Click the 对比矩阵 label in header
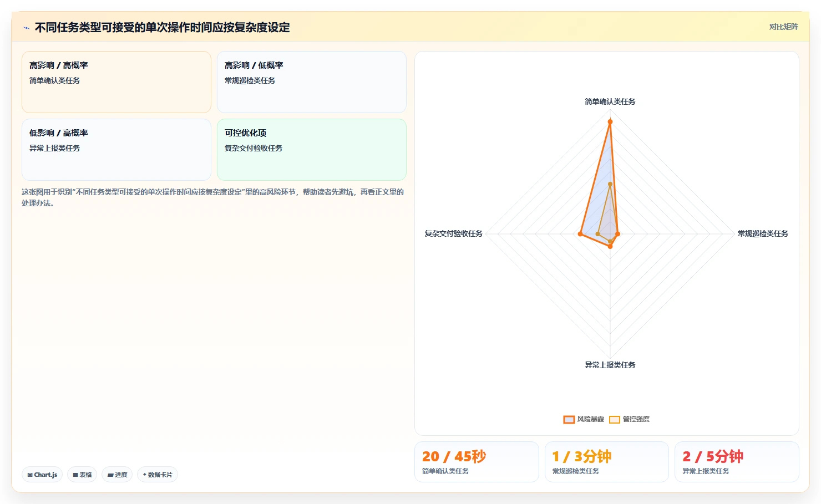Screen dimensions: 821x504 point(783,27)
